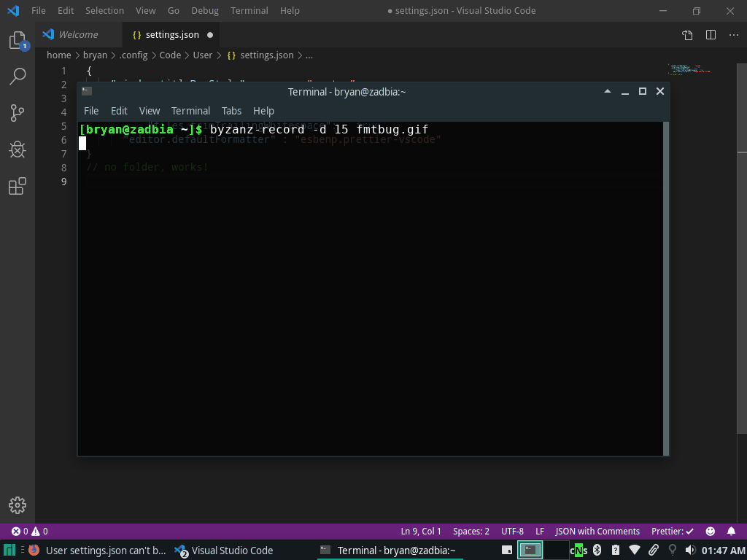Open VS Code Go menu
Image resolution: width=747 pixels, height=560 pixels.
(174, 10)
